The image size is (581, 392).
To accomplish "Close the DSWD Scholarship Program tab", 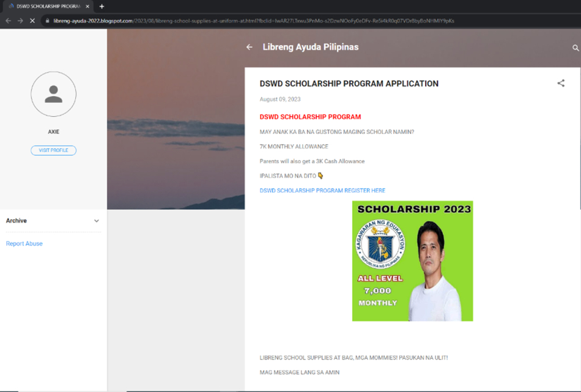I will click(87, 6).
